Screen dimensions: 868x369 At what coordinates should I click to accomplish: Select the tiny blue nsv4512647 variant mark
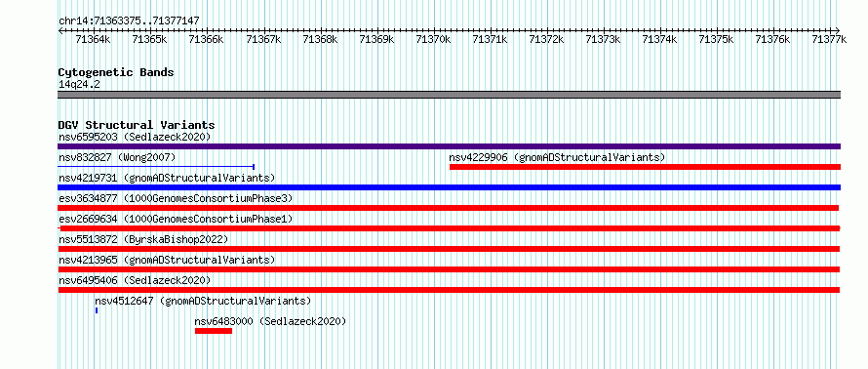coord(97,310)
